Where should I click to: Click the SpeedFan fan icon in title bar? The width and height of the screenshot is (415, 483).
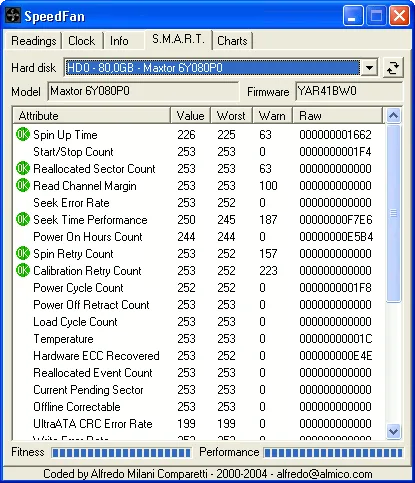(x=13, y=15)
